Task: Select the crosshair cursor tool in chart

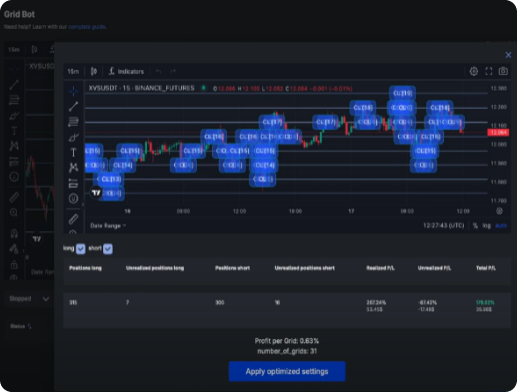Action: coord(73,91)
